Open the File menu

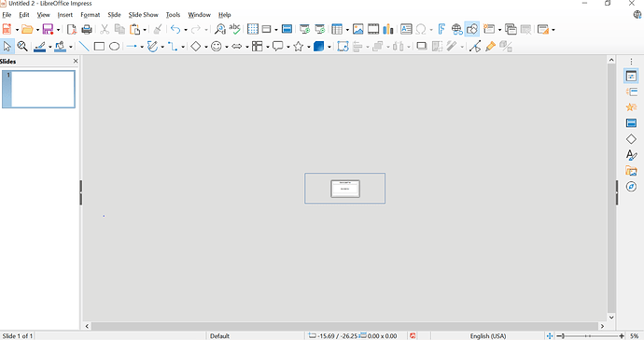[7, 15]
